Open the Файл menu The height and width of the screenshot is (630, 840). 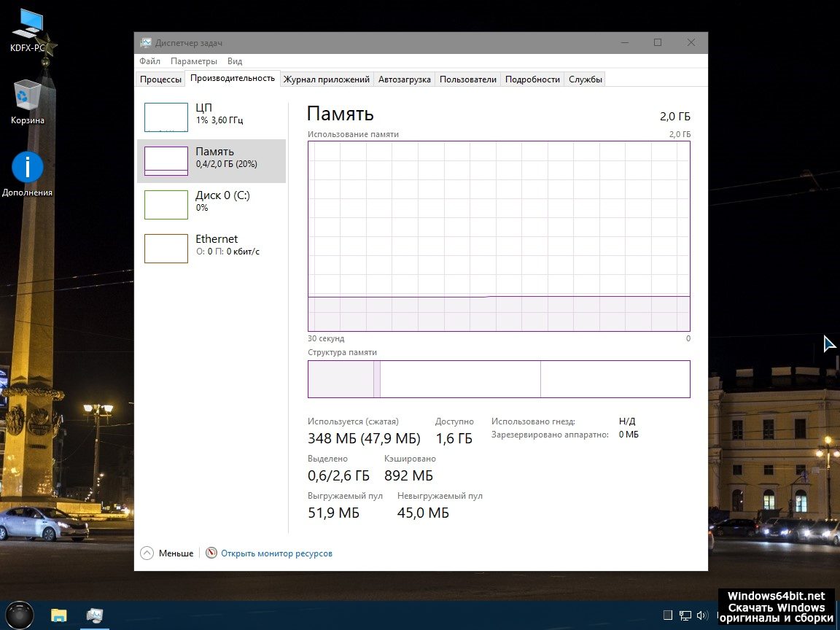[x=149, y=61]
